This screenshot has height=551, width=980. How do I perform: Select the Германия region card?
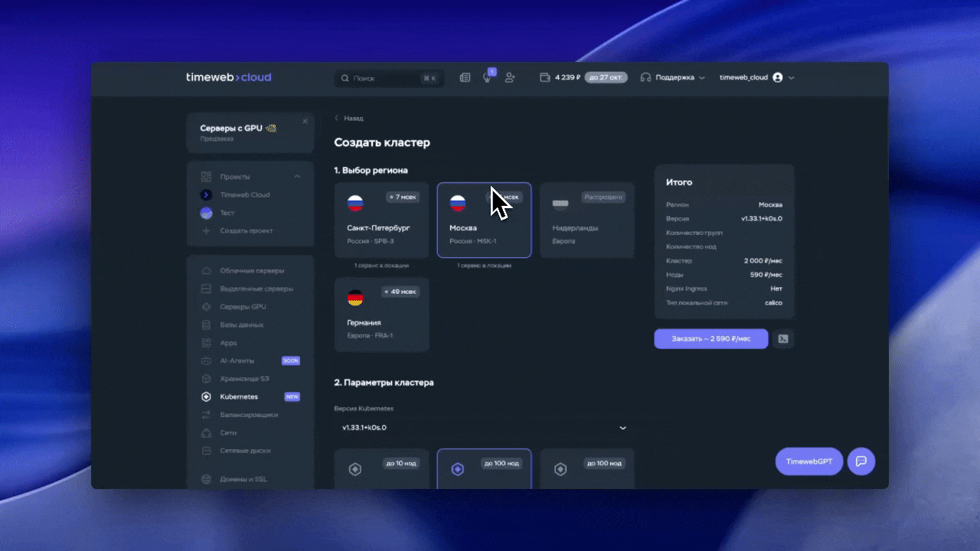(381, 315)
